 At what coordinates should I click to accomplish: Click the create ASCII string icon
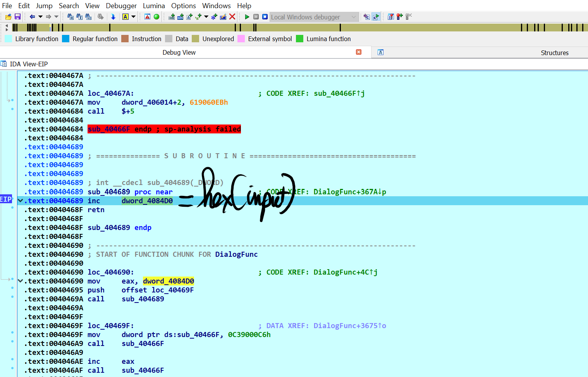(x=189, y=17)
